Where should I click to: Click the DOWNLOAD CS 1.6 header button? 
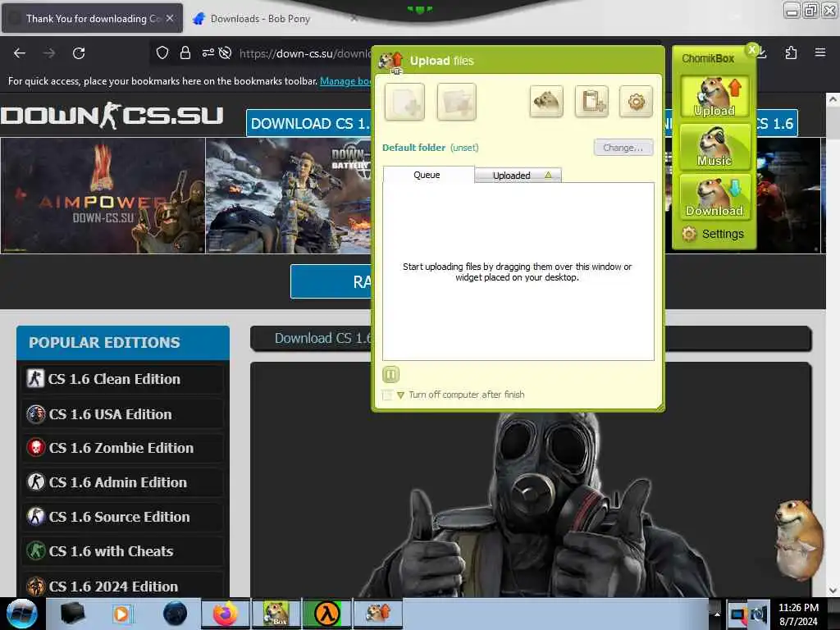(x=308, y=123)
